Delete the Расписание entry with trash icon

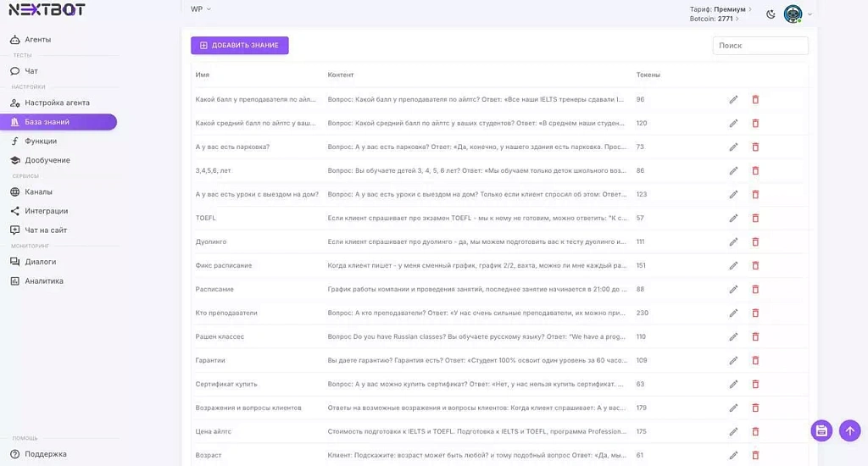[x=755, y=289]
